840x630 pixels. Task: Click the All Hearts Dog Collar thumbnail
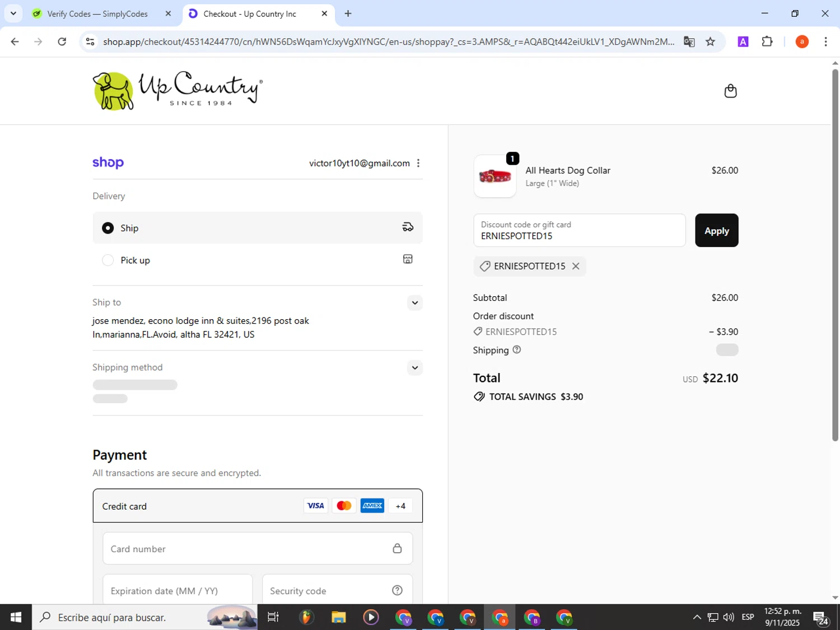click(x=495, y=176)
